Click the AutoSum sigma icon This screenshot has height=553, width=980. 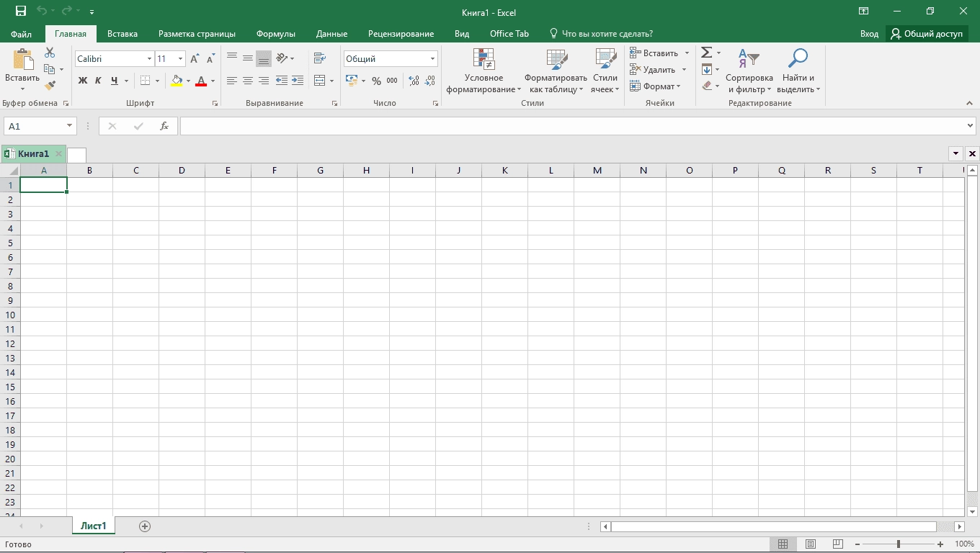click(x=707, y=53)
